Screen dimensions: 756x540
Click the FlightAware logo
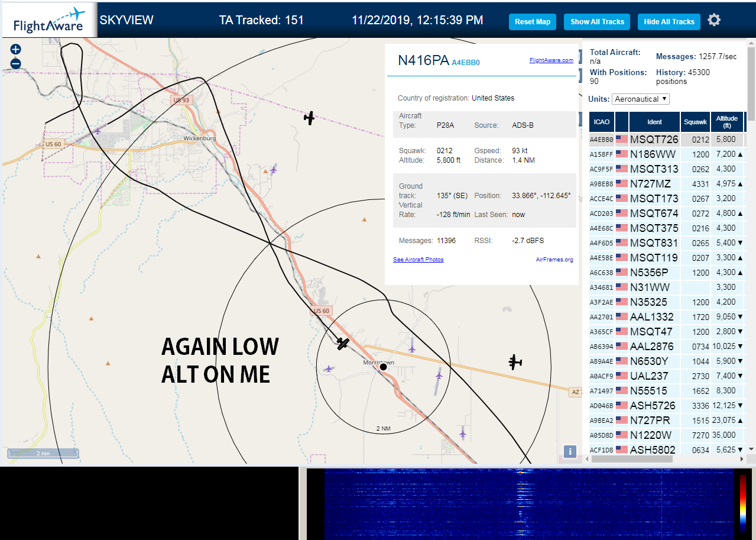[x=49, y=21]
